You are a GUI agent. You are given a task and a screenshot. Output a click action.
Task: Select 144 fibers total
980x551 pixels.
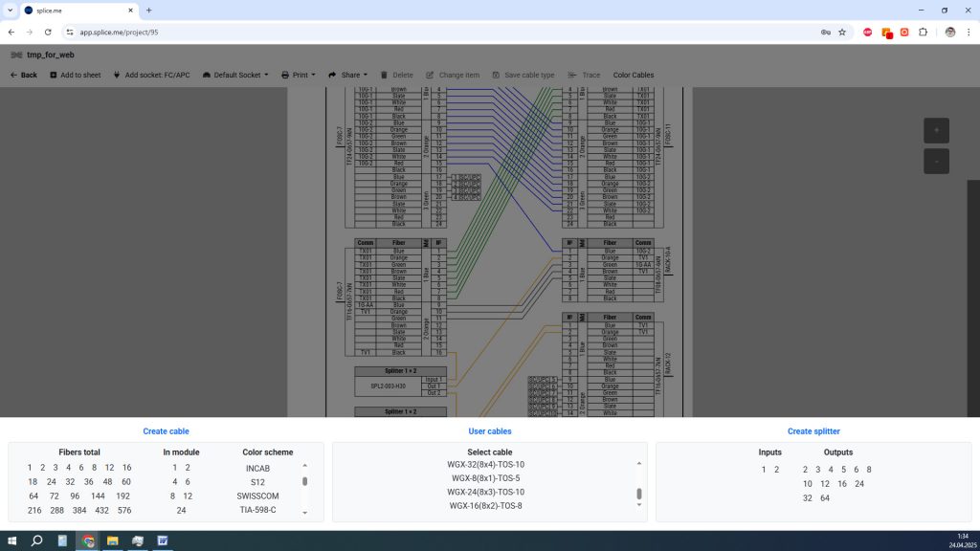click(x=99, y=496)
